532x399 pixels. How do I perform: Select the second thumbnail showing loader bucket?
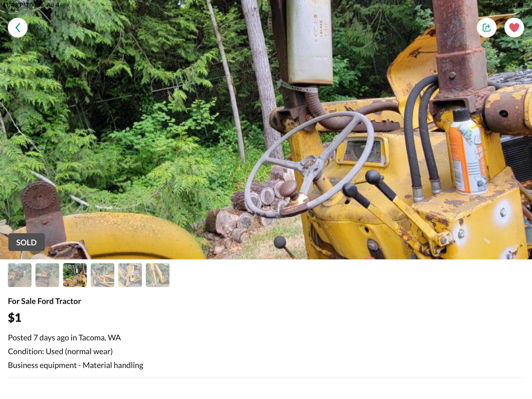(47, 275)
